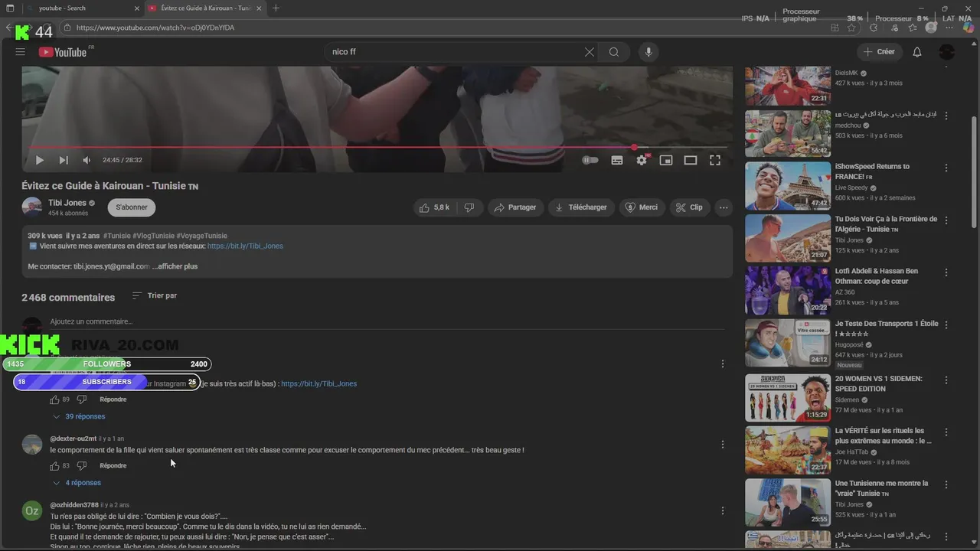The height and width of the screenshot is (551, 980).
Task: Click the Merci button
Action: [x=642, y=207]
